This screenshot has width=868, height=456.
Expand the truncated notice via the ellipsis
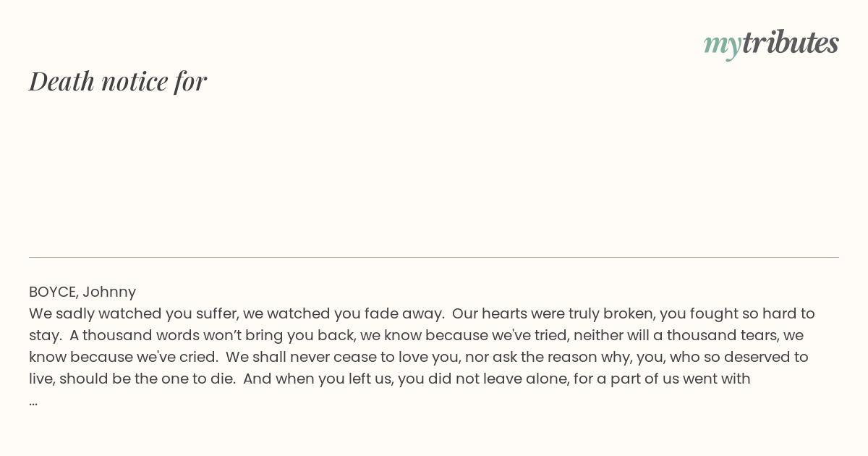tap(33, 402)
